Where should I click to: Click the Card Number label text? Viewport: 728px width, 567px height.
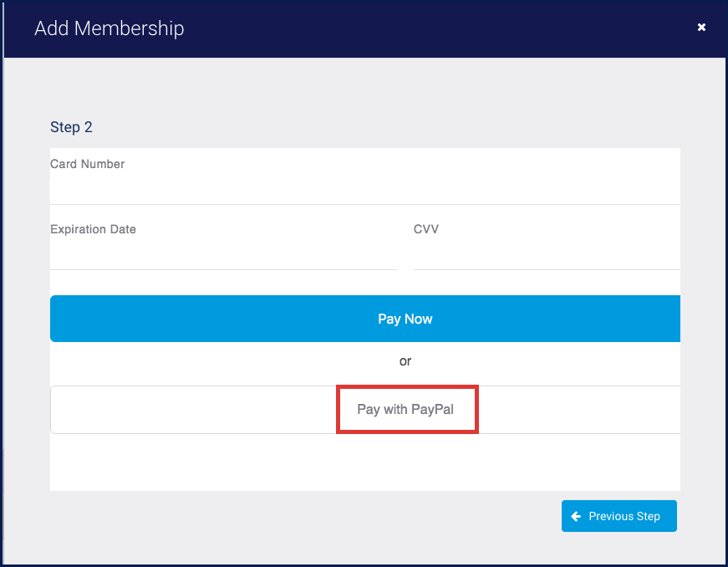[x=87, y=164]
